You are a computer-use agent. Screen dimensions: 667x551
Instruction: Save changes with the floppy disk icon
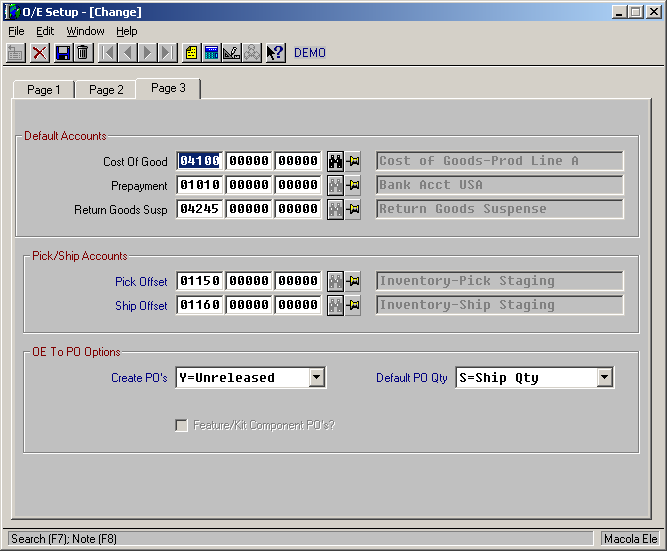pyautogui.click(x=63, y=53)
